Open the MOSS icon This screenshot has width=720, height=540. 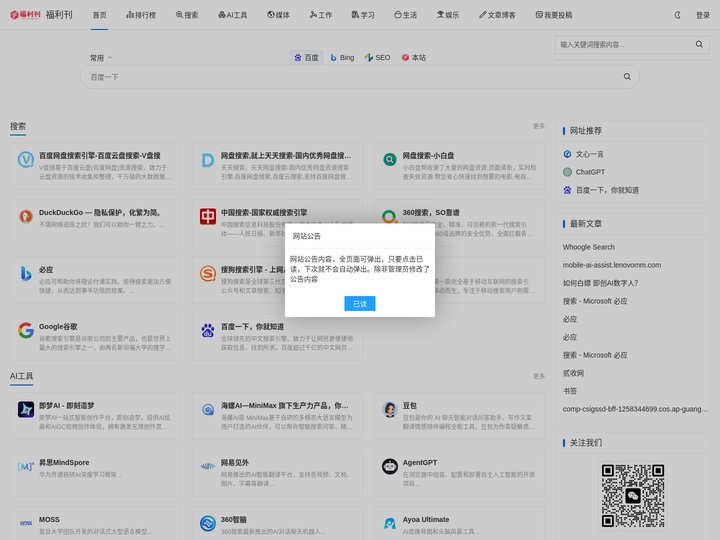[x=26, y=523]
